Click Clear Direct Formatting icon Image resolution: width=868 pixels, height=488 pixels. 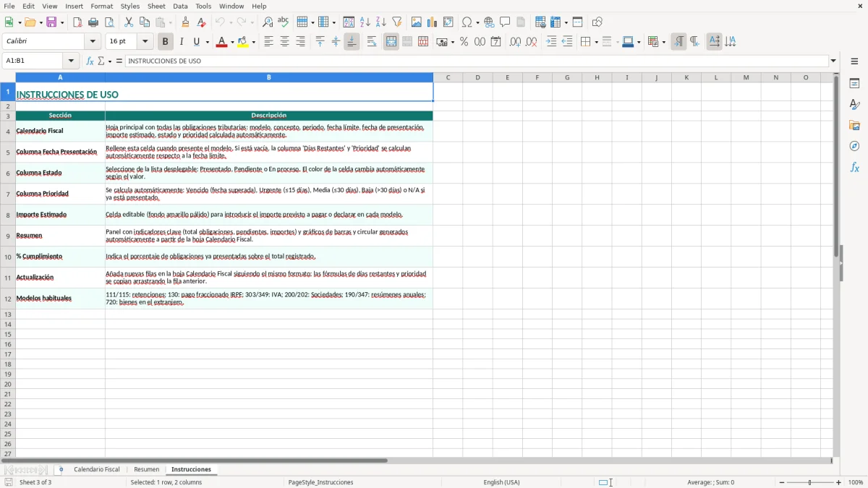click(x=201, y=22)
